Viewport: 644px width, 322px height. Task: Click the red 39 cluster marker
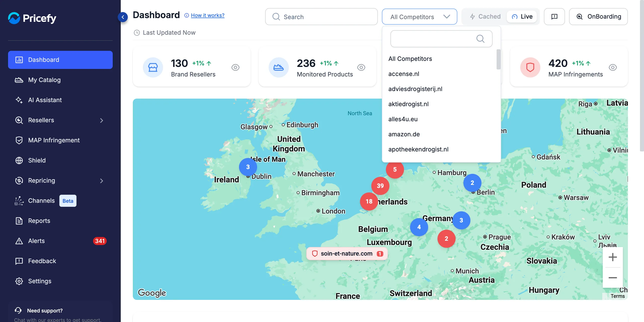pos(380,186)
